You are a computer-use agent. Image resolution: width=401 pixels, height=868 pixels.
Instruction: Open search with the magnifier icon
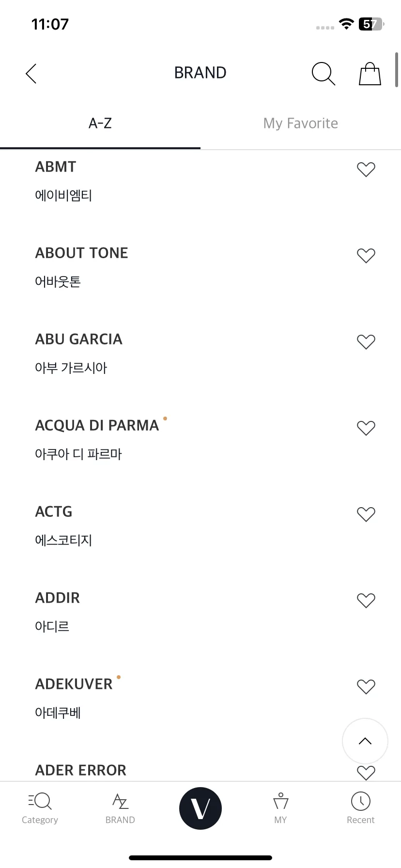click(323, 74)
